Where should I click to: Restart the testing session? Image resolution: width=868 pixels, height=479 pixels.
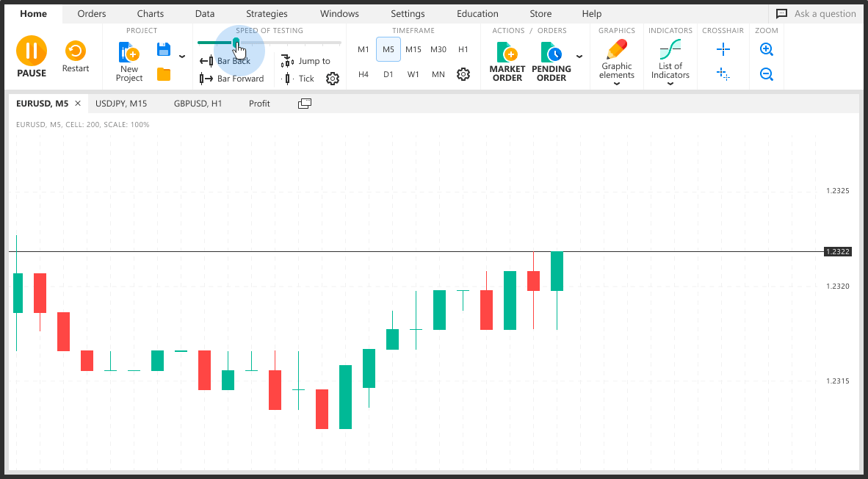tap(75, 51)
